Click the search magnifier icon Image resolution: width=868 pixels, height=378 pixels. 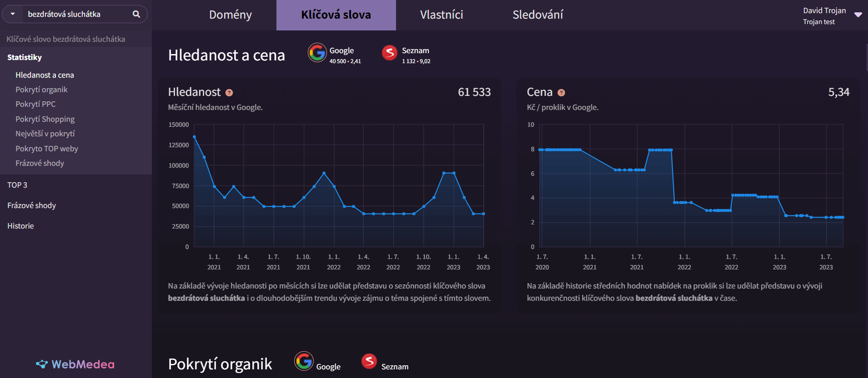[x=136, y=14]
